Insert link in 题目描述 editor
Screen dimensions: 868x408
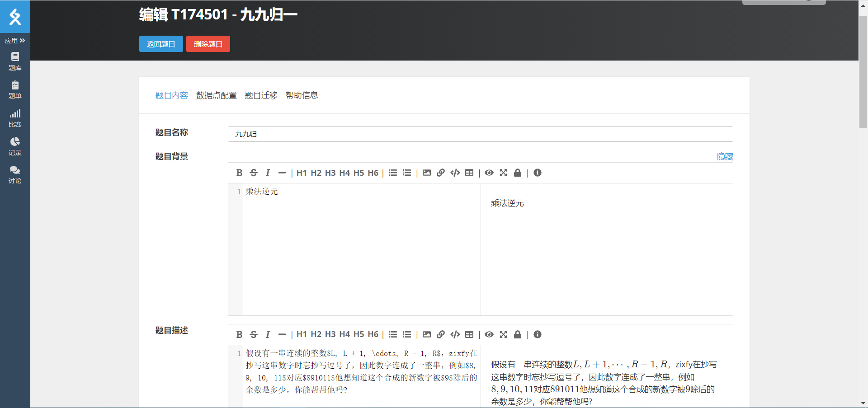[x=441, y=334]
